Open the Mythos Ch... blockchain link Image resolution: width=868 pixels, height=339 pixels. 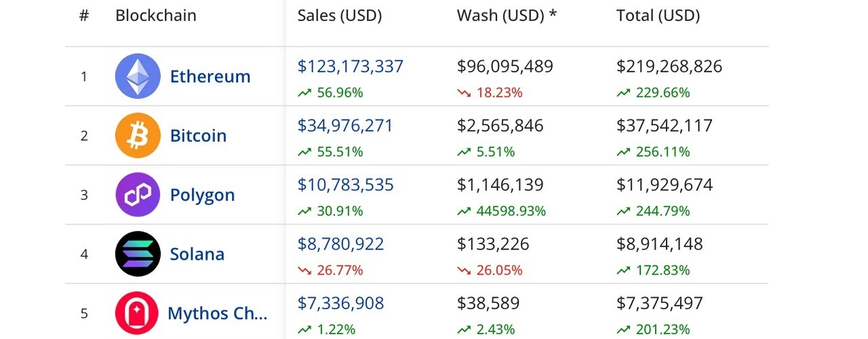point(218,314)
